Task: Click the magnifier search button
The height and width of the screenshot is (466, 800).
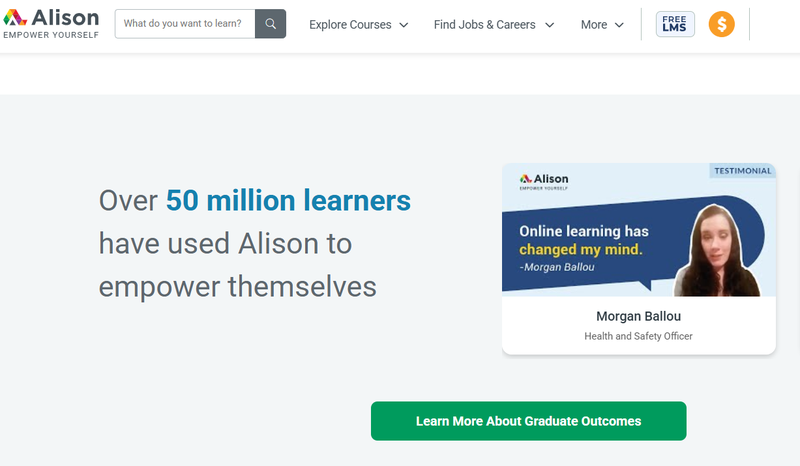Action: pyautogui.click(x=270, y=23)
